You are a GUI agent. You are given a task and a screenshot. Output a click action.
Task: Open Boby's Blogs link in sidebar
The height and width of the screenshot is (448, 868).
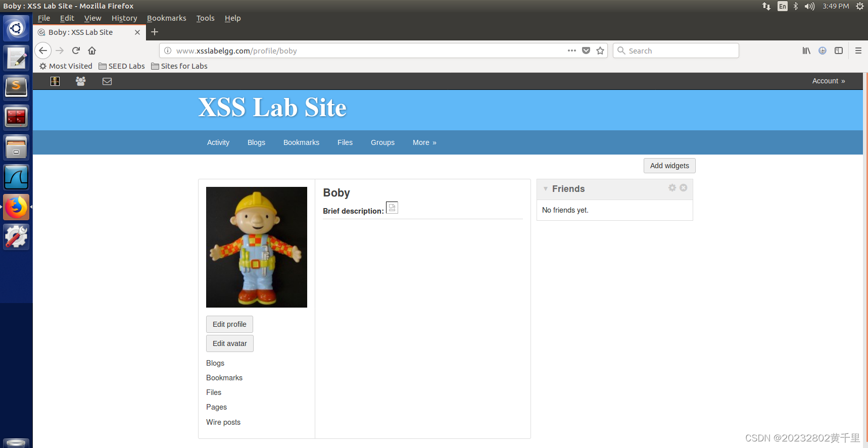coord(215,363)
